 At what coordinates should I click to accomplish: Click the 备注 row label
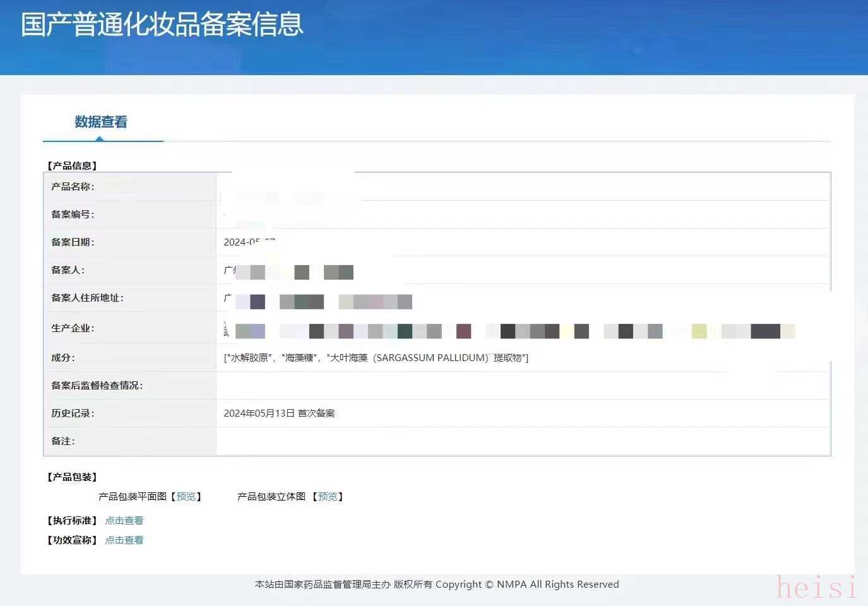[63, 441]
